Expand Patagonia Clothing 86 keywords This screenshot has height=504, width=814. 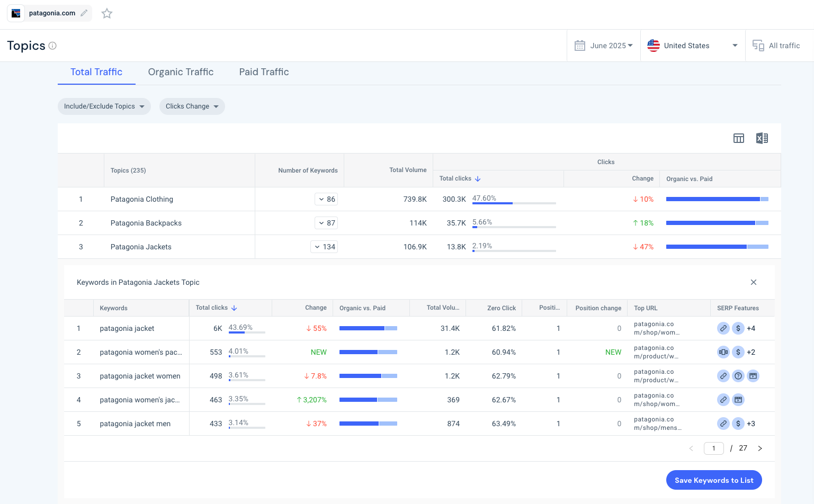click(326, 199)
